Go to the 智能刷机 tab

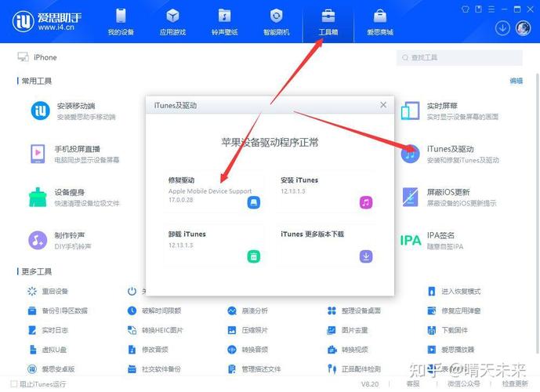pyautogui.click(x=276, y=22)
